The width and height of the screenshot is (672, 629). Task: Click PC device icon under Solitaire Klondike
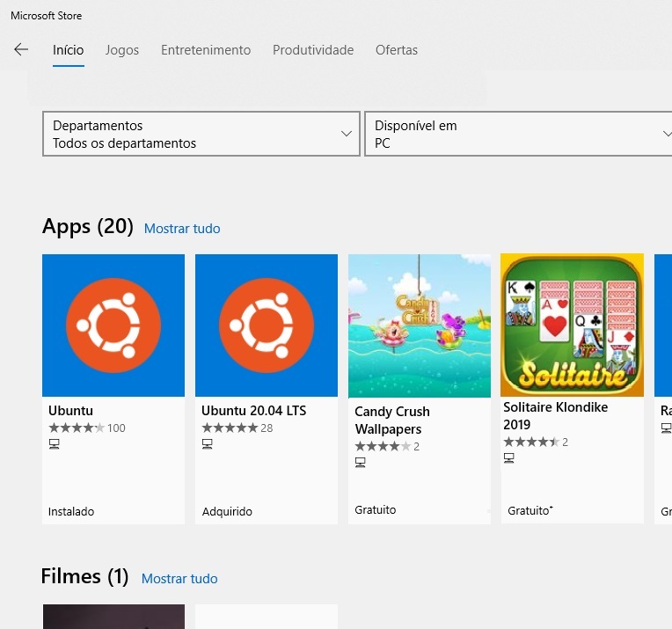click(x=508, y=458)
